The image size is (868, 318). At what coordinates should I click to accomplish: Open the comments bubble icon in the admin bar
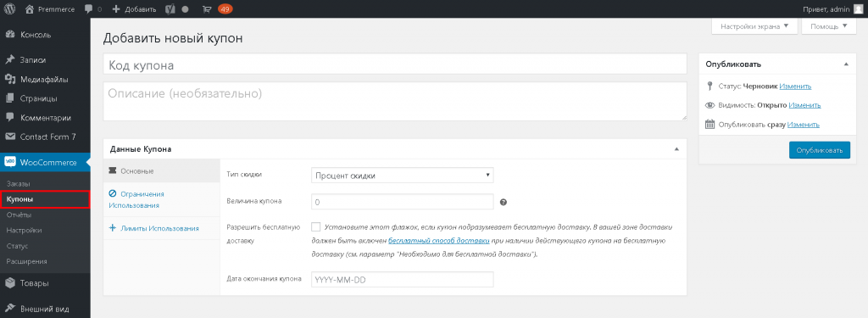point(89,9)
